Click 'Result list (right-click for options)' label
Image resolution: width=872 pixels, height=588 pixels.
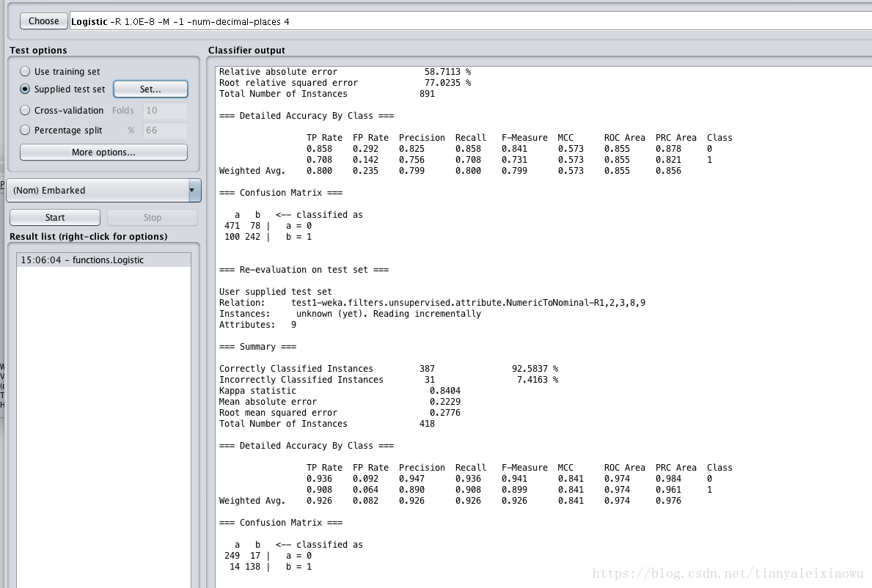(x=89, y=236)
